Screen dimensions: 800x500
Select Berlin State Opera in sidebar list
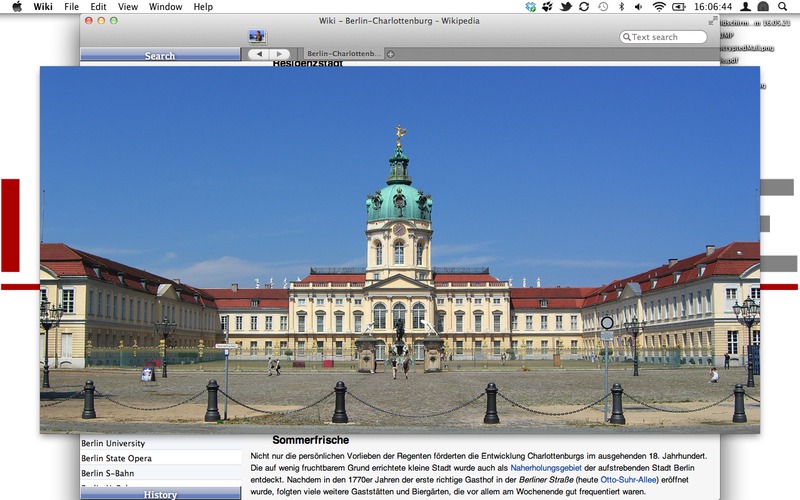(117, 458)
